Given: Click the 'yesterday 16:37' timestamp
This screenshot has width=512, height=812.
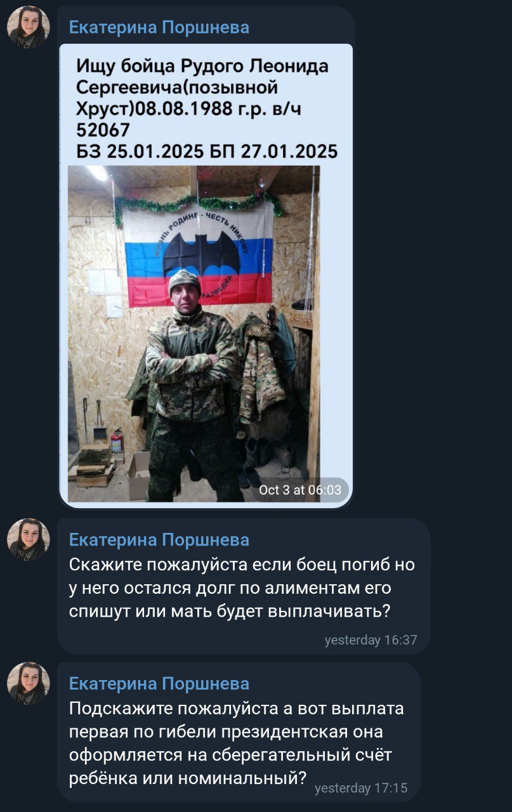Looking at the screenshot, I should pyautogui.click(x=371, y=640).
